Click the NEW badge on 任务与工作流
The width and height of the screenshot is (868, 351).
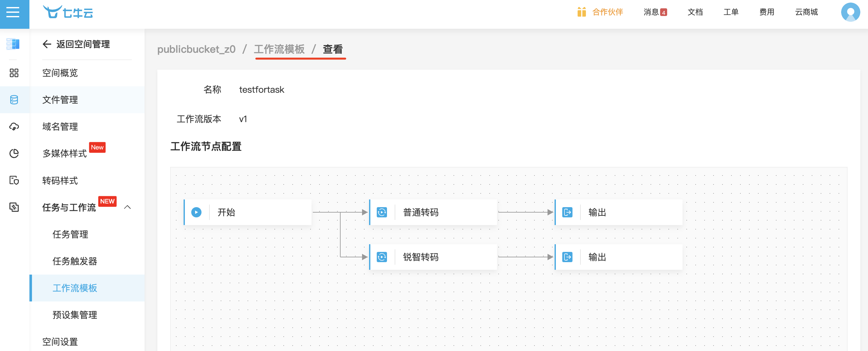point(107,201)
